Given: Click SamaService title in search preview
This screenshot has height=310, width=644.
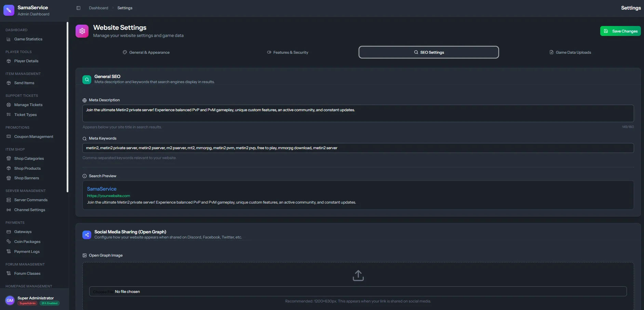Looking at the screenshot, I should (x=102, y=189).
